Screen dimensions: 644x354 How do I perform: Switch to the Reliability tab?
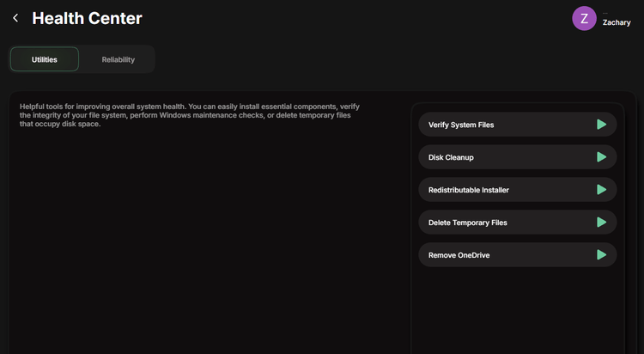tap(118, 59)
